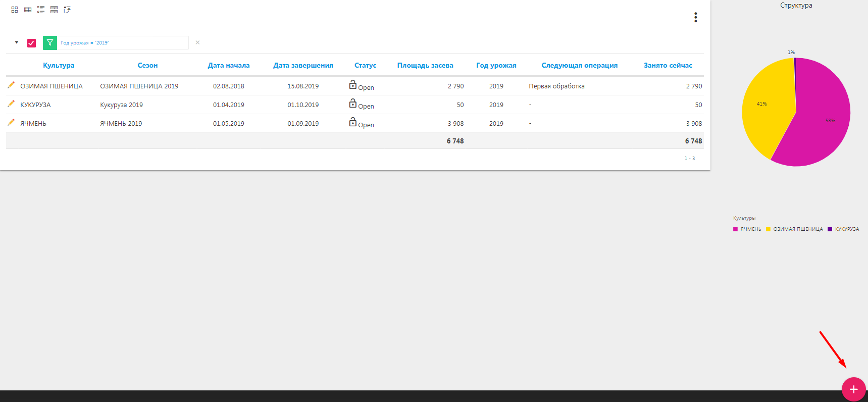The image size is (868, 402).
Task: Toggle Open lock status for ОЗИМАЯ ПШЕНИЦА
Action: coord(353,85)
